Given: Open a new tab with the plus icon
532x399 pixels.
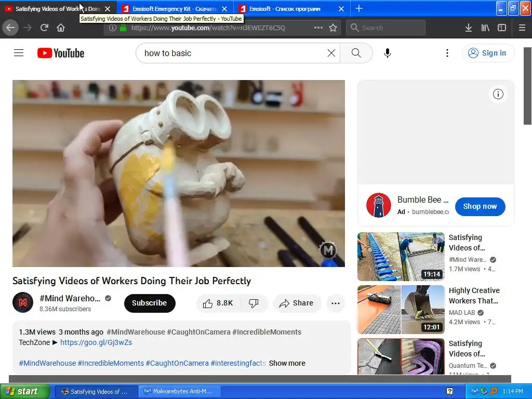Looking at the screenshot, I should pyautogui.click(x=359, y=8).
